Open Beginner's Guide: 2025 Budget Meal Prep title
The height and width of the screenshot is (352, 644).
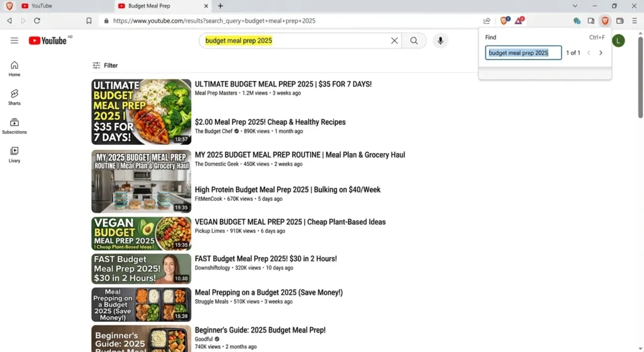260,330
